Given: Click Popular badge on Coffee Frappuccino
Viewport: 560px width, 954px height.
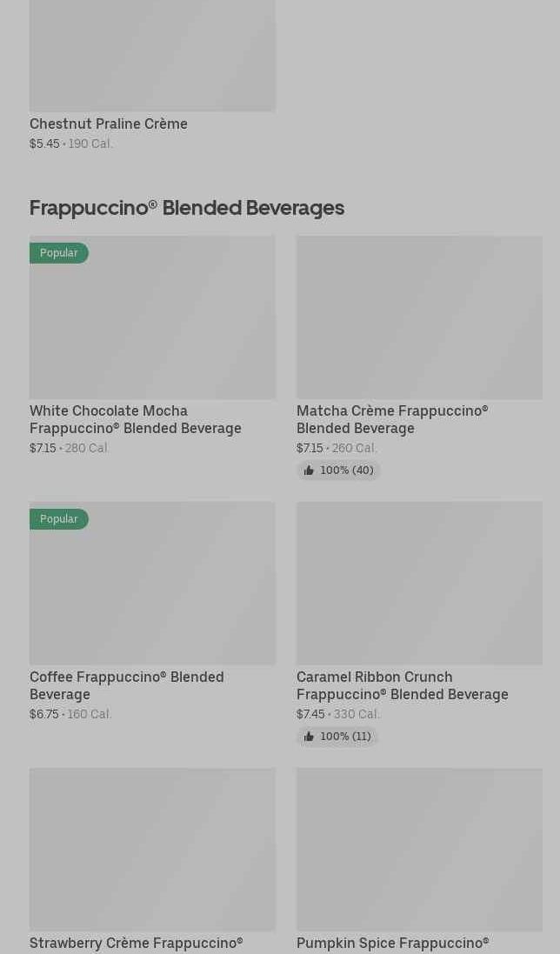Looking at the screenshot, I should point(59,519).
